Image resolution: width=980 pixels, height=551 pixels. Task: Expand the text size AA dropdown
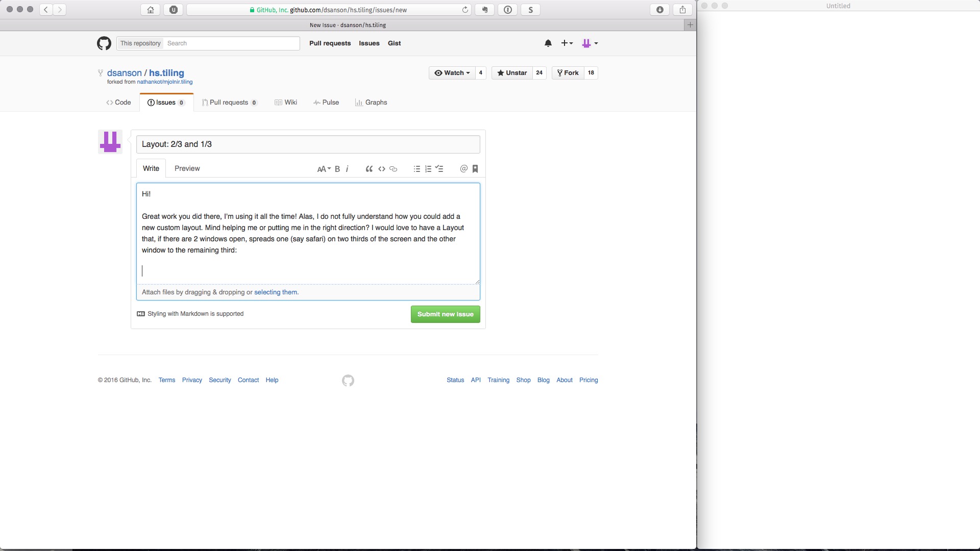pos(324,169)
